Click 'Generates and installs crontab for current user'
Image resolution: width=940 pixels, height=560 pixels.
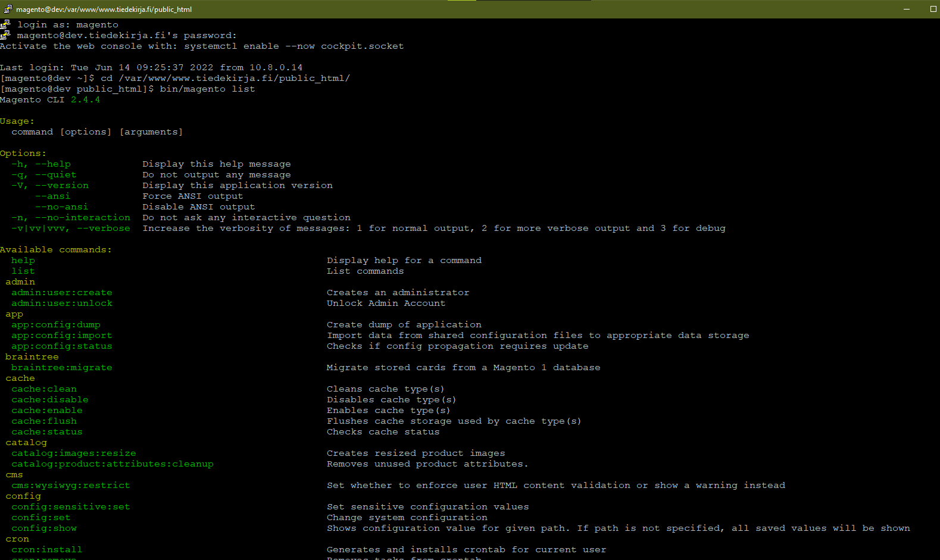466,550
